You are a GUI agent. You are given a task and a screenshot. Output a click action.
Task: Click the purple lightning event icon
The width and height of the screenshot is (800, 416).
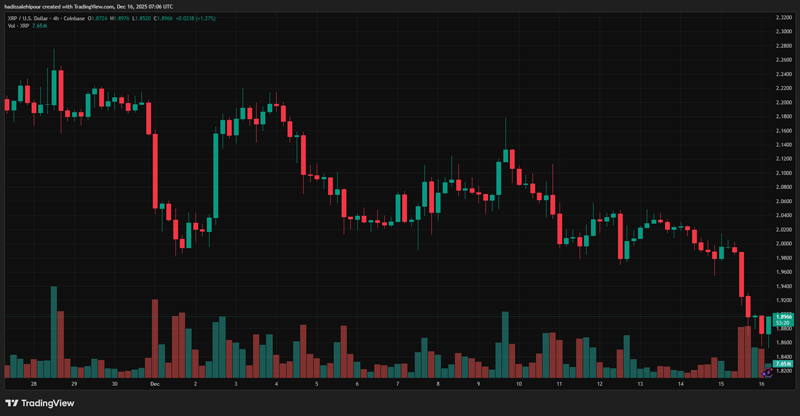766,373
